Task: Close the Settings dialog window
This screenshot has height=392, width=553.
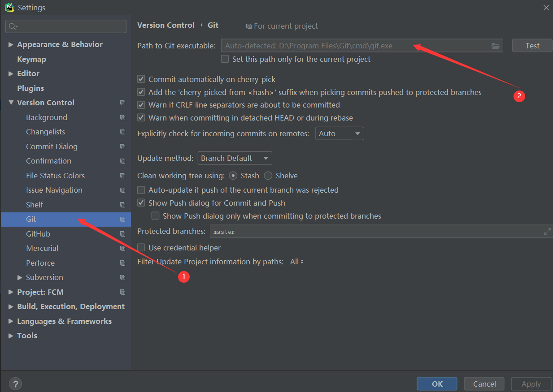Action: coord(546,8)
